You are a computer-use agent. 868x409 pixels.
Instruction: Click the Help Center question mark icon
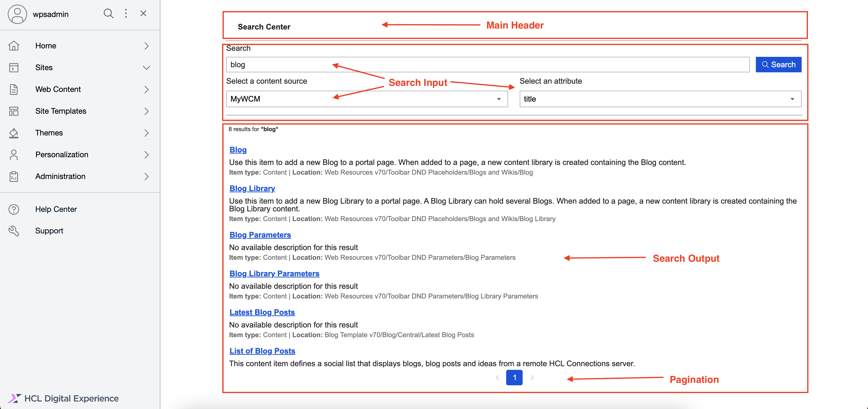click(14, 209)
